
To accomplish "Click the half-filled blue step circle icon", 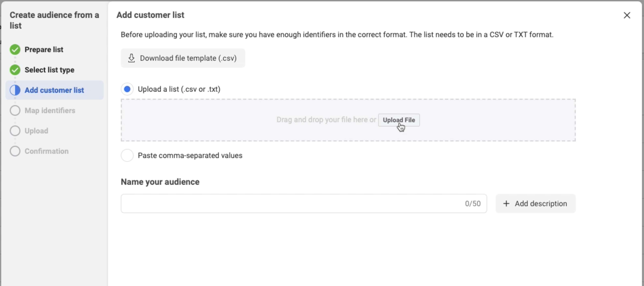I will [15, 90].
